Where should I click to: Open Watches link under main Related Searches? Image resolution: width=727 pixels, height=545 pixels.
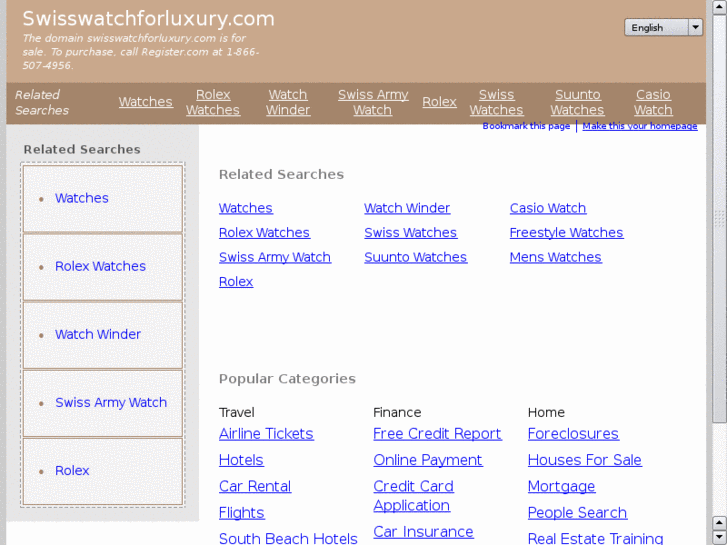click(x=246, y=208)
